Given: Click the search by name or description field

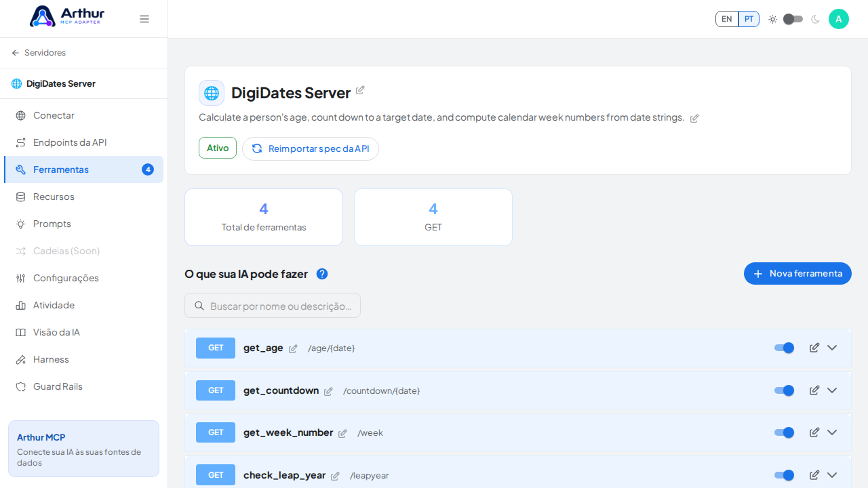Looking at the screenshot, I should [273, 306].
